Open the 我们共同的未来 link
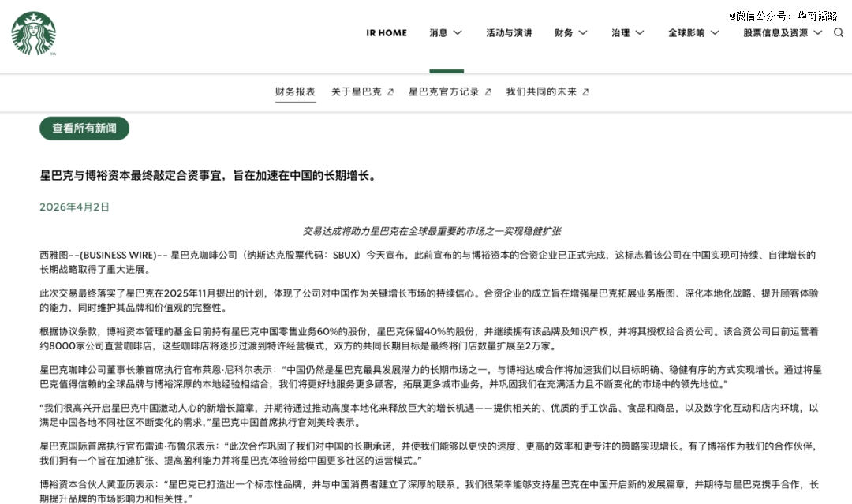This screenshot has width=852, height=504. point(541,91)
